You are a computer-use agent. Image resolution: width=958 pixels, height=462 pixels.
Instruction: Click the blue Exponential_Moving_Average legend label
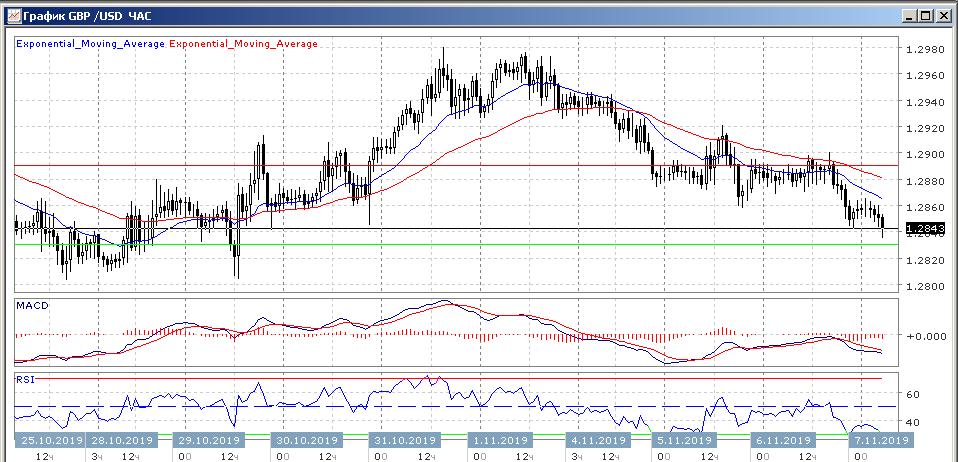(x=90, y=44)
